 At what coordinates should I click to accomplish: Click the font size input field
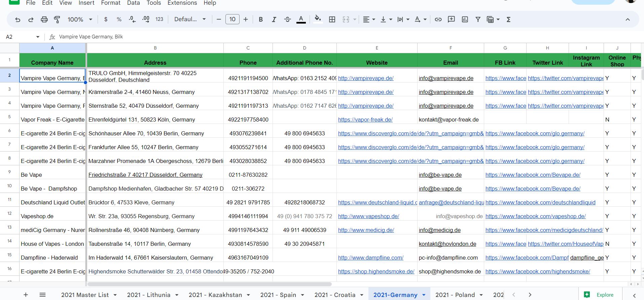tap(232, 20)
